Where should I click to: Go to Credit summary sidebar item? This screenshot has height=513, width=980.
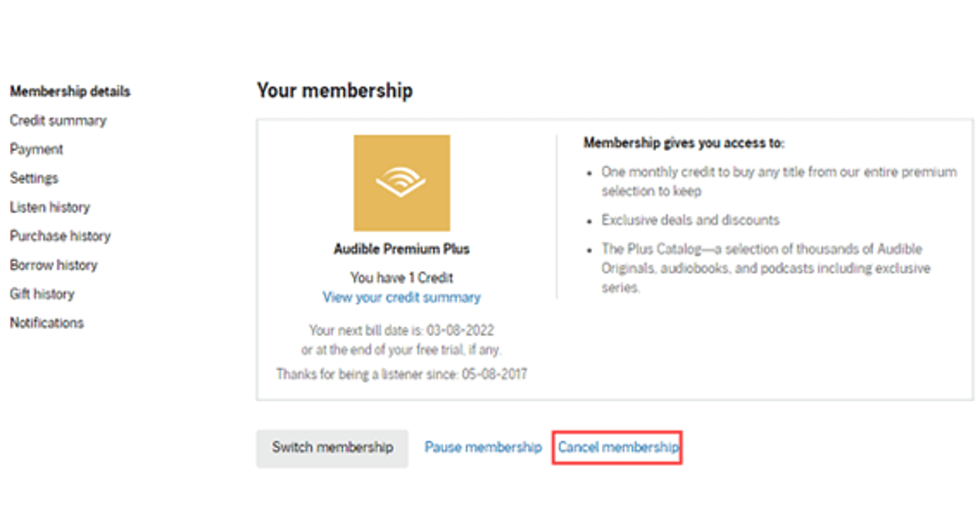[x=58, y=121]
